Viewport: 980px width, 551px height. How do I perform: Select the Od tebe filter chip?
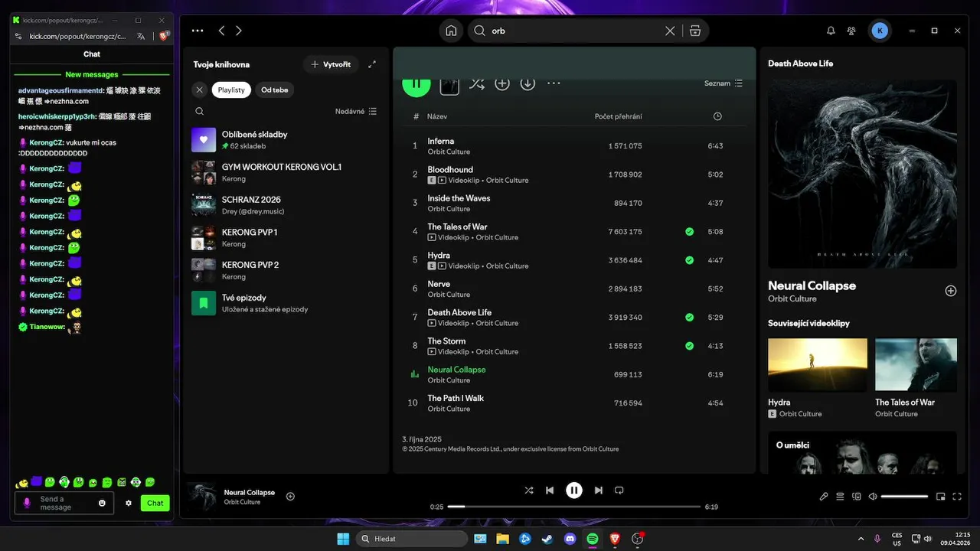275,90
